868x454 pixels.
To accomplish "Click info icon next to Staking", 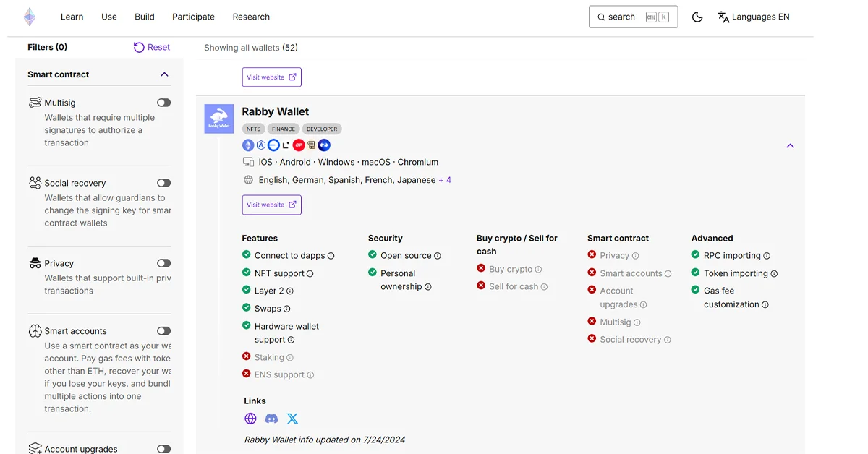I will (290, 358).
